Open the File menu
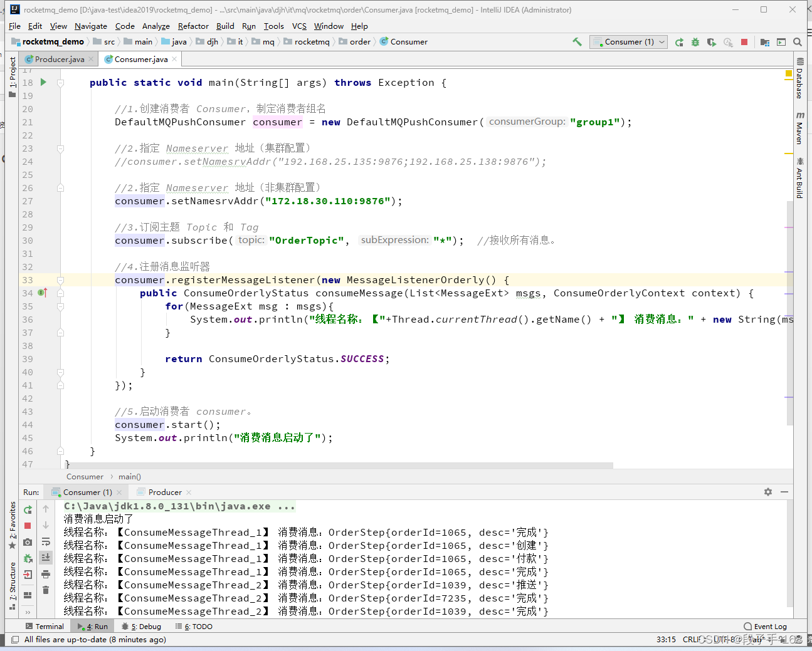812x651 pixels. click(15, 26)
